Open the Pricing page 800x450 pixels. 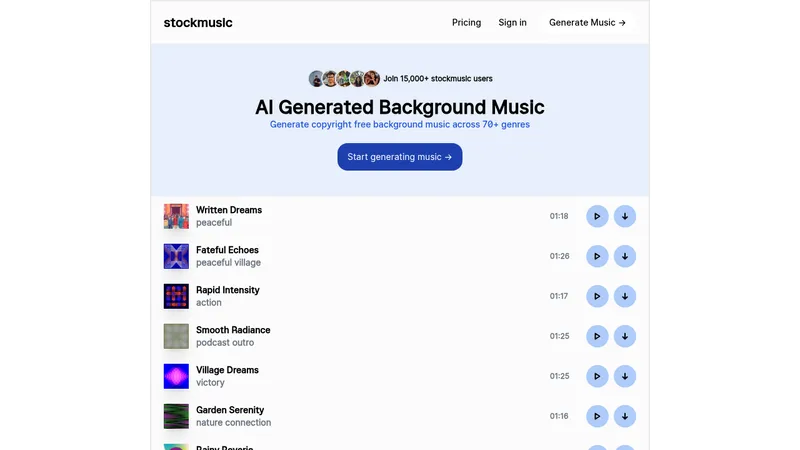[466, 22]
